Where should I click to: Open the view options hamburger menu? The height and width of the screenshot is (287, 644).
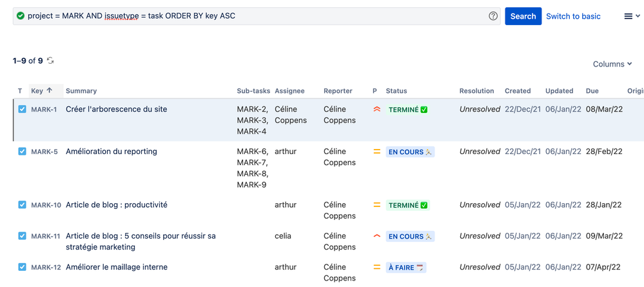pyautogui.click(x=632, y=16)
